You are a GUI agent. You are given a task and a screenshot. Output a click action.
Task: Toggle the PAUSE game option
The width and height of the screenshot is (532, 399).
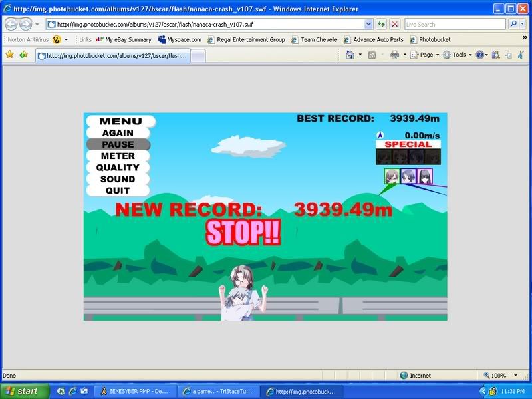(118, 144)
